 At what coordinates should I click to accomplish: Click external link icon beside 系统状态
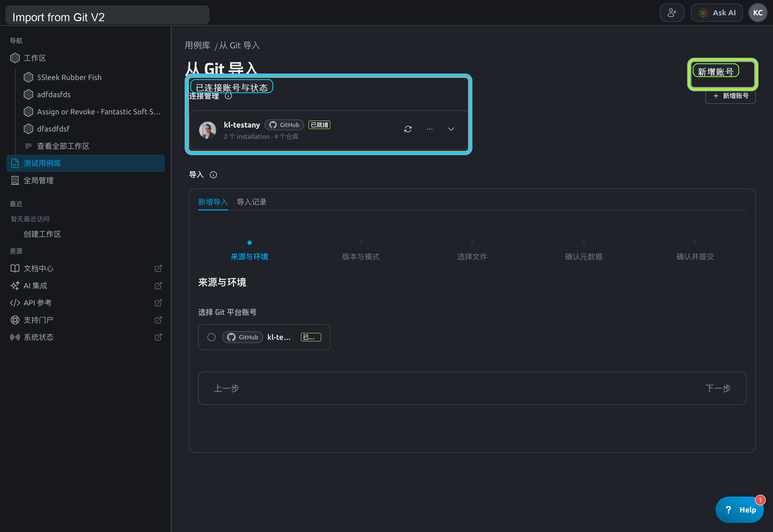pyautogui.click(x=158, y=337)
